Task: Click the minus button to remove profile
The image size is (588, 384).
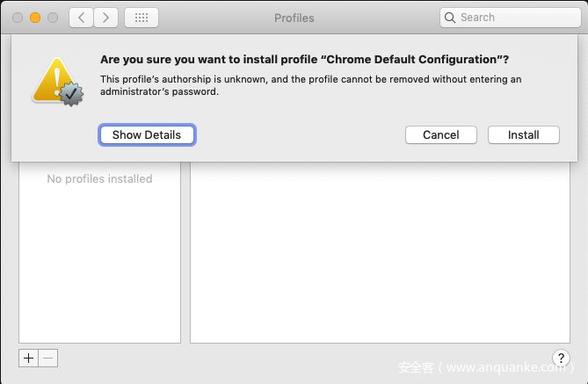Action: (x=48, y=359)
